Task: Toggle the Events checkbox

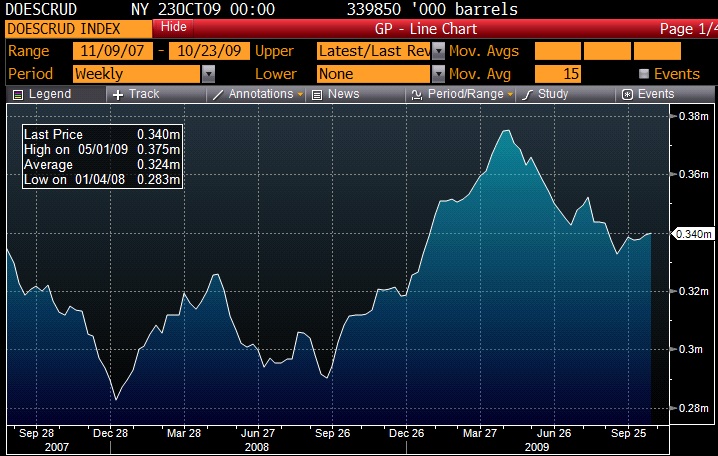Action: point(644,74)
